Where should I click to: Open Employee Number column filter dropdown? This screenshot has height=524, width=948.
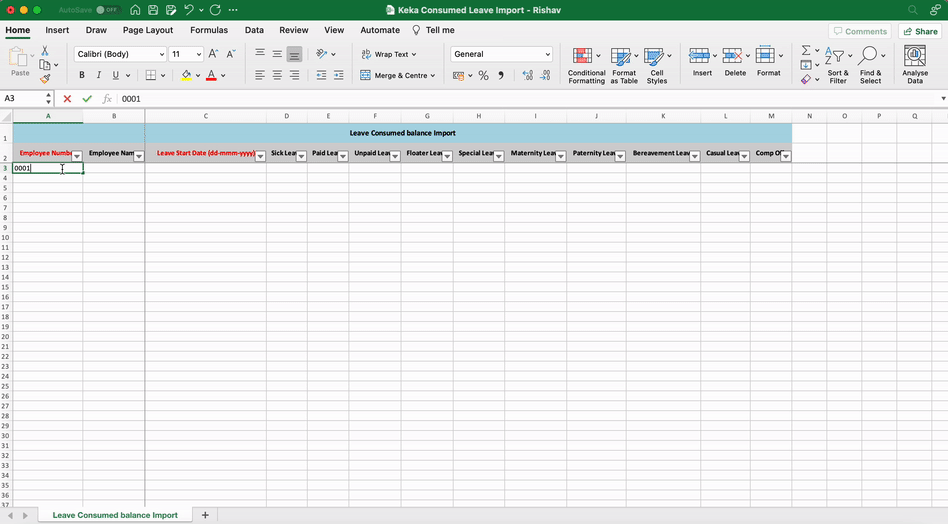(76, 156)
